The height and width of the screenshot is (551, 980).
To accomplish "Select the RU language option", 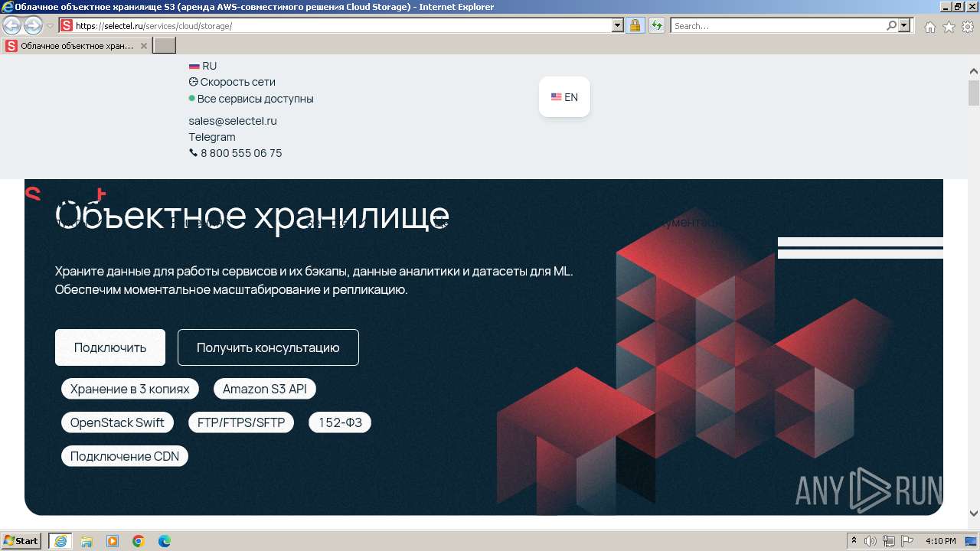I will click(x=203, y=66).
